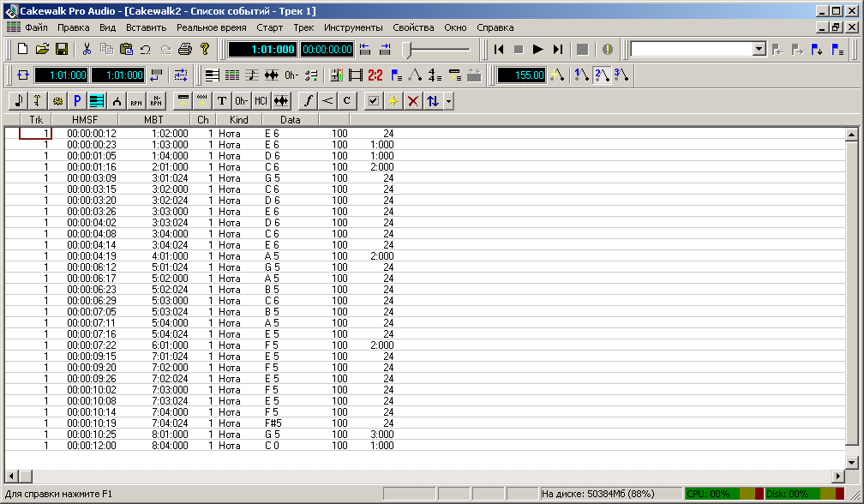The width and height of the screenshot is (864, 504).
Task: Open the Video view filmstrip icon
Action: point(356,75)
